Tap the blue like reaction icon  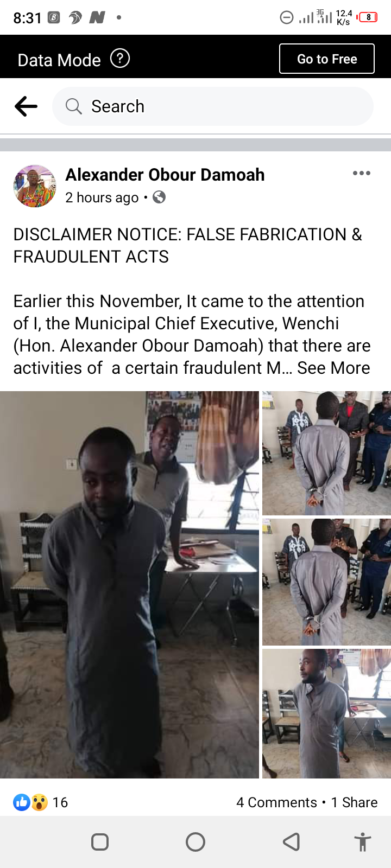tap(22, 802)
